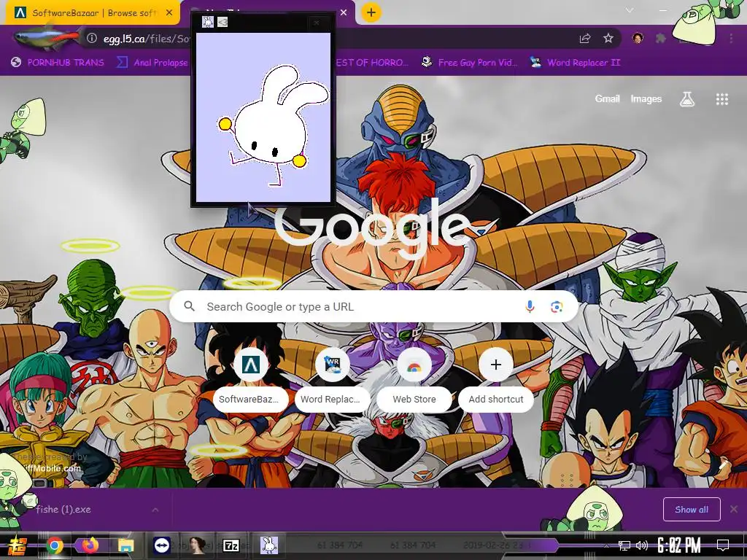747x560 pixels.
Task: Click the <3 heart icon in bunny window
Action: pos(222,22)
